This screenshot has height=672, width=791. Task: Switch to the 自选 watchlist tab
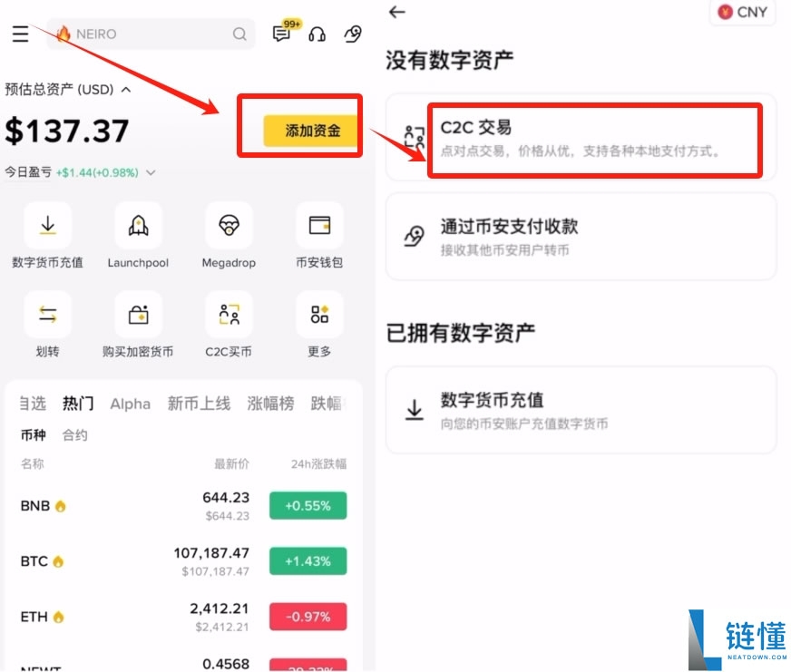coord(32,404)
